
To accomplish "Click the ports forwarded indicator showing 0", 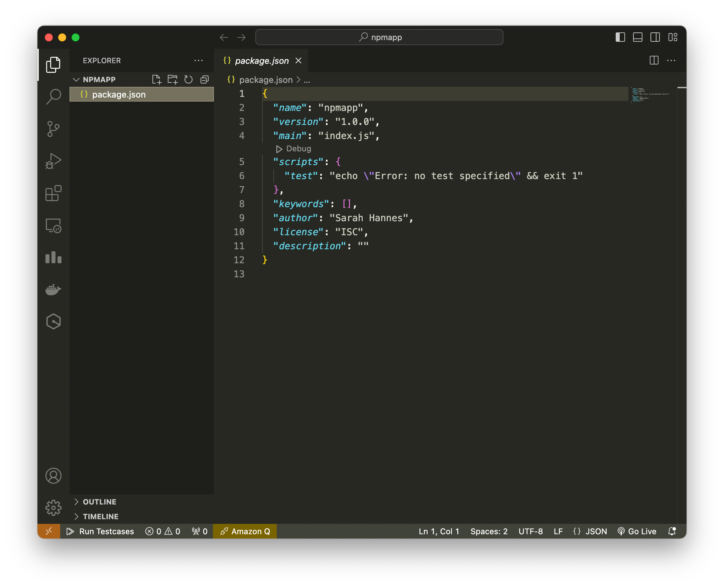I will click(200, 532).
